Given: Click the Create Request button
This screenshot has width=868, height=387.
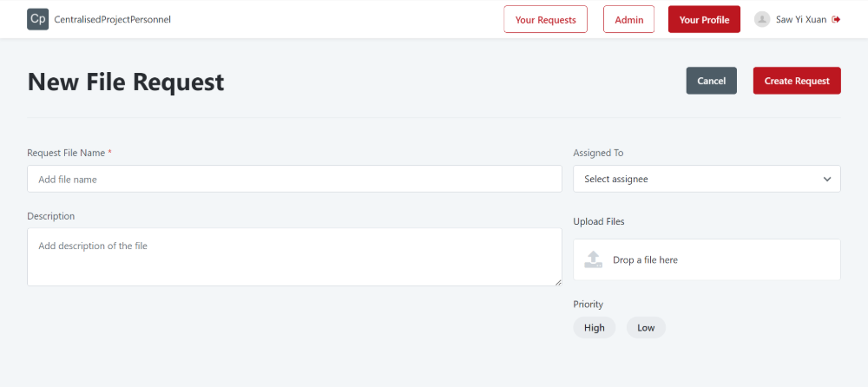Looking at the screenshot, I should pos(797,81).
